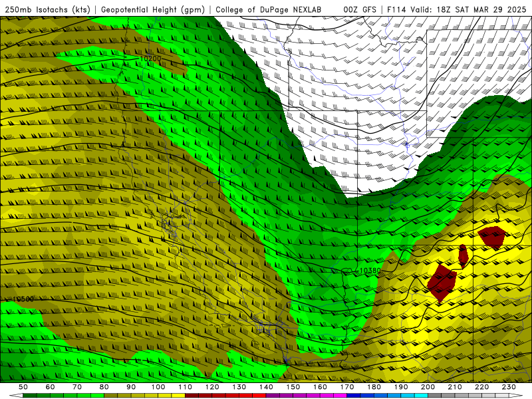Click the 190 value on the color scale

pyautogui.click(x=401, y=387)
